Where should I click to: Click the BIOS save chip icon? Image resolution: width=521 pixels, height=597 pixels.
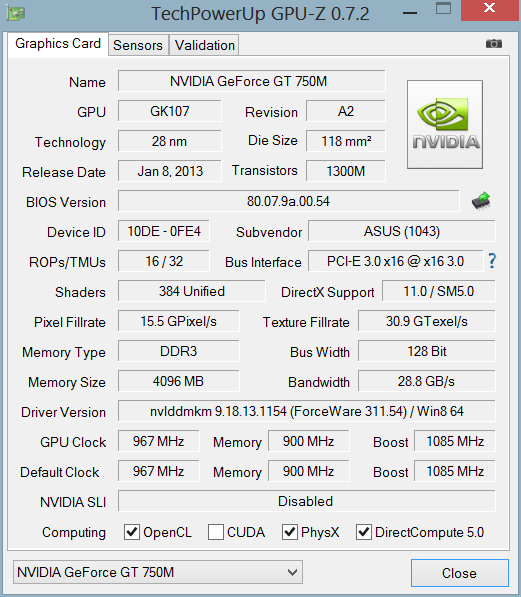click(x=481, y=201)
